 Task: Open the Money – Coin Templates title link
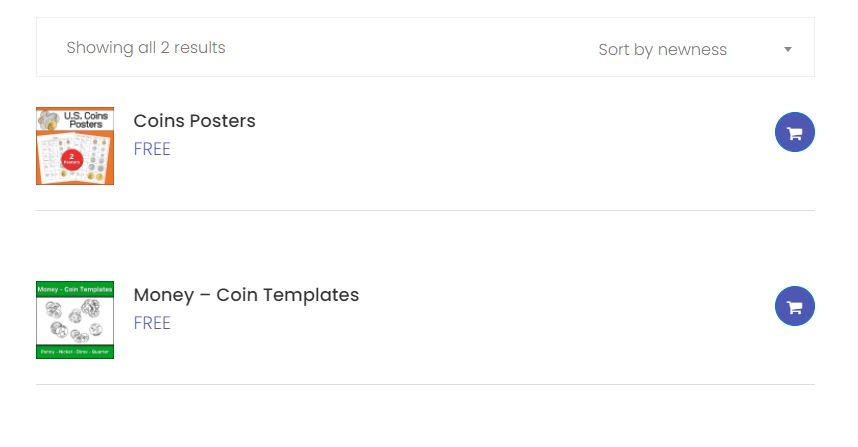pos(246,295)
